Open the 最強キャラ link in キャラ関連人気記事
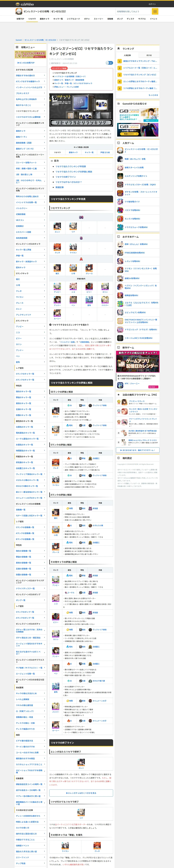174x868 pixels. click(x=73, y=152)
